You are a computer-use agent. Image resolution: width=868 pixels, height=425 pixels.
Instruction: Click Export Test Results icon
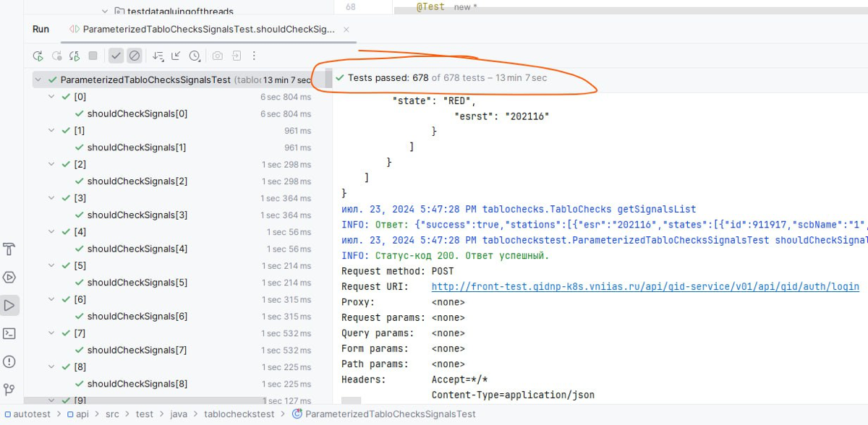pyautogui.click(x=236, y=56)
